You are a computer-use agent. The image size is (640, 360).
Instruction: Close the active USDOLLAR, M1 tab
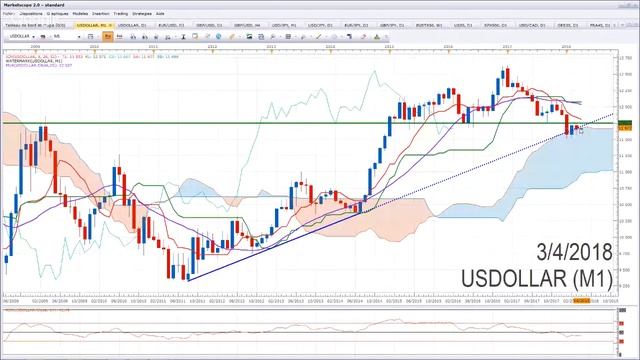(110, 25)
